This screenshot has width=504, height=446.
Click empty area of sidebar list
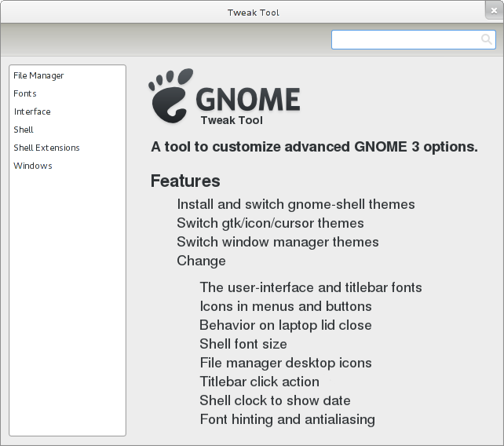68,302
